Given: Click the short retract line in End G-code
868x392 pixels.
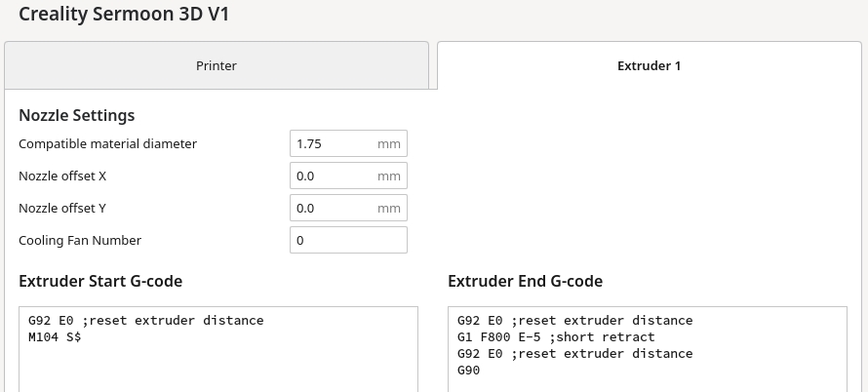Looking at the screenshot, I should pyautogui.click(x=556, y=337).
